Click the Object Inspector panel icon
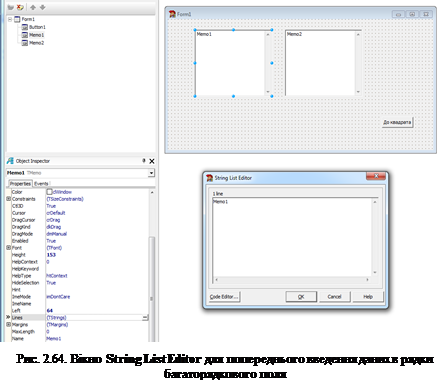This screenshot has width=448, height=386. tap(10, 161)
